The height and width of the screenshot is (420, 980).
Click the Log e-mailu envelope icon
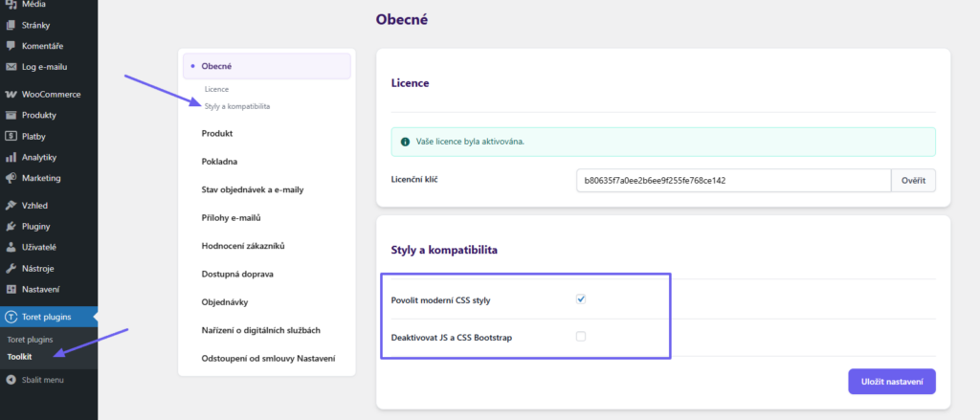tap(11, 67)
